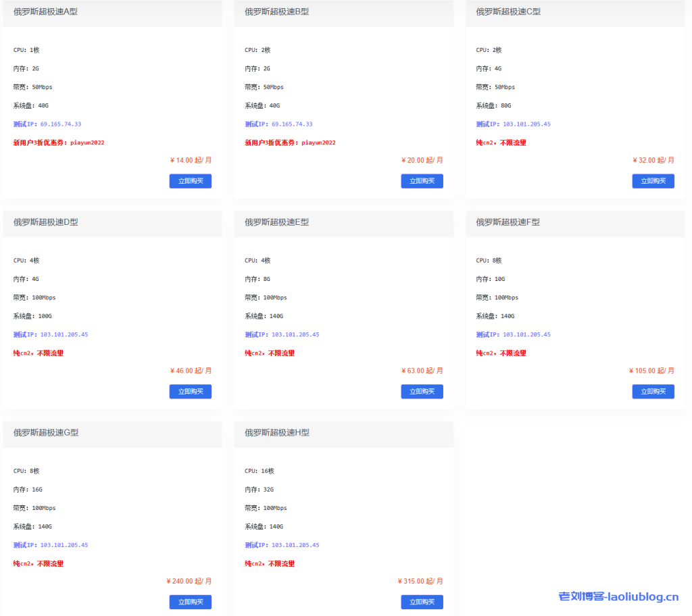
Task: Click the 俄罗斯超极速A型 card title
Action: click(45, 11)
